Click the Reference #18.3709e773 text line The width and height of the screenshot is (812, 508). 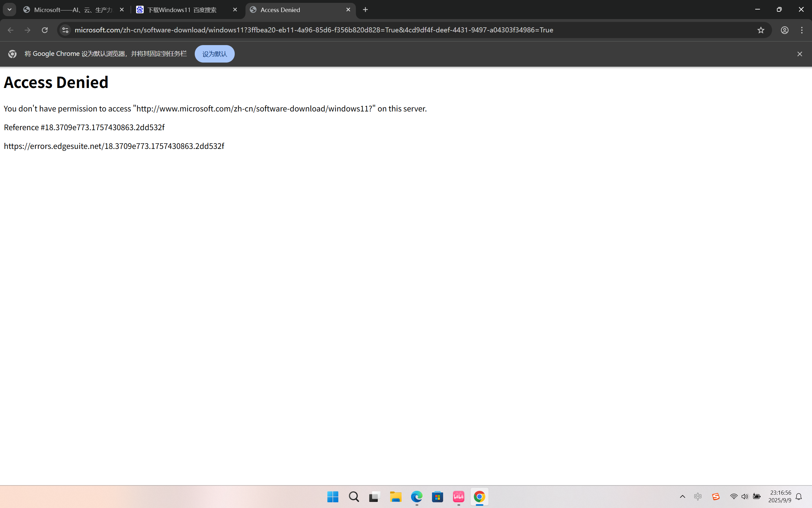[84, 127]
